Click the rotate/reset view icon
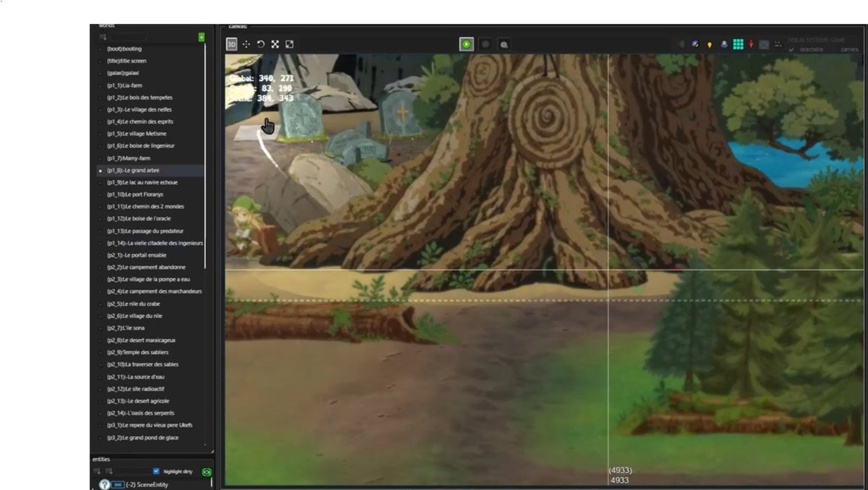 pos(260,44)
